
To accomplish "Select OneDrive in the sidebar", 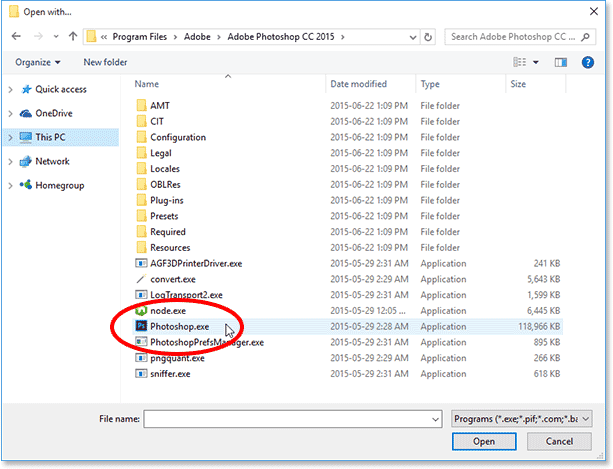I will 54,113.
